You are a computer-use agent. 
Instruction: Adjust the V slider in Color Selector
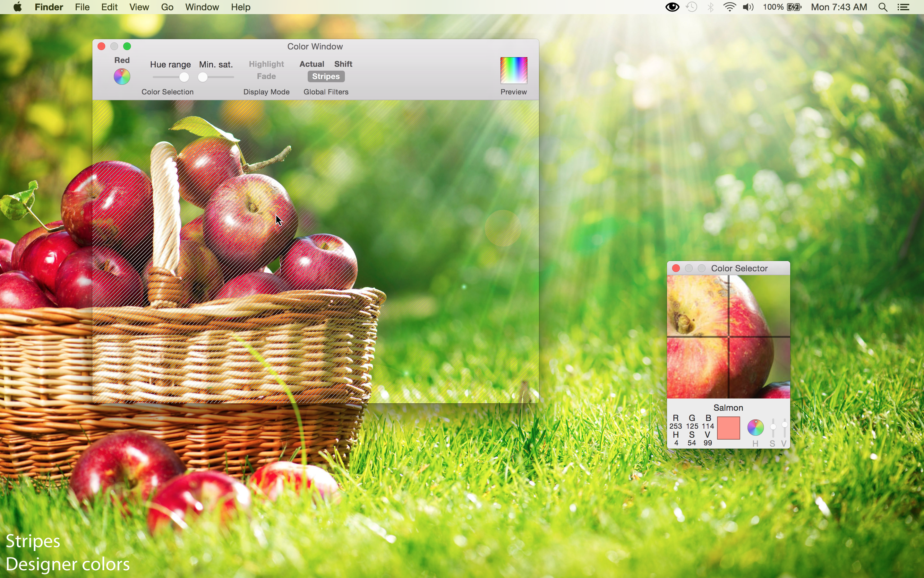click(784, 428)
